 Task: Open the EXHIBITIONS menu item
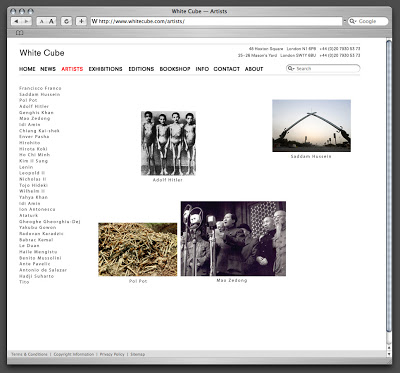click(105, 69)
